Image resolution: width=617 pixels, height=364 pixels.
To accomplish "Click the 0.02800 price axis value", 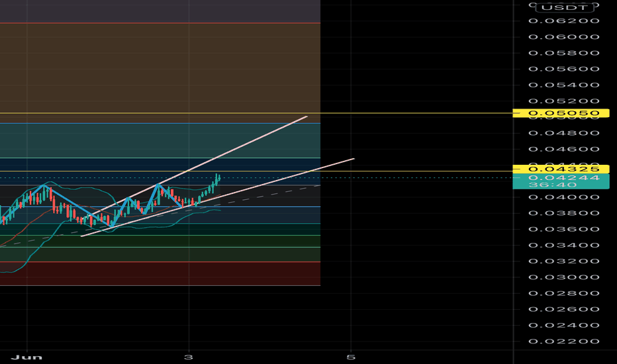I will pyautogui.click(x=564, y=293).
